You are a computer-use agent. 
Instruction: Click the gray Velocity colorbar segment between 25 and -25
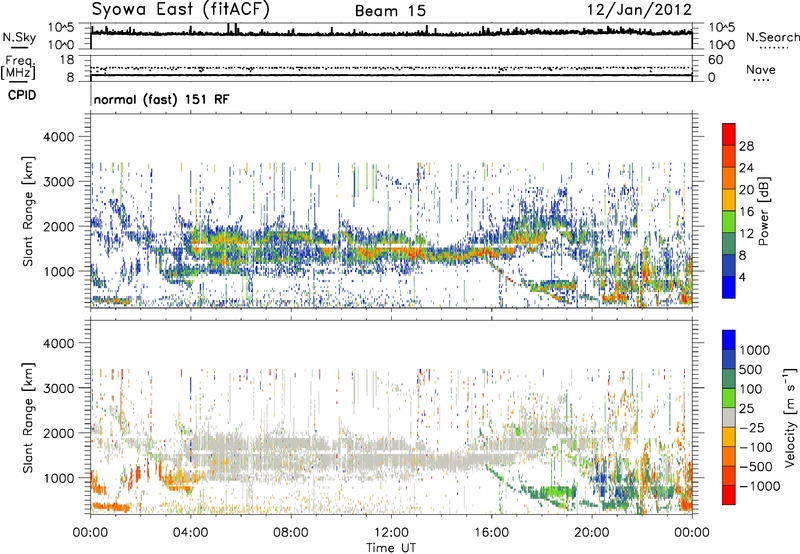pyautogui.click(x=729, y=417)
